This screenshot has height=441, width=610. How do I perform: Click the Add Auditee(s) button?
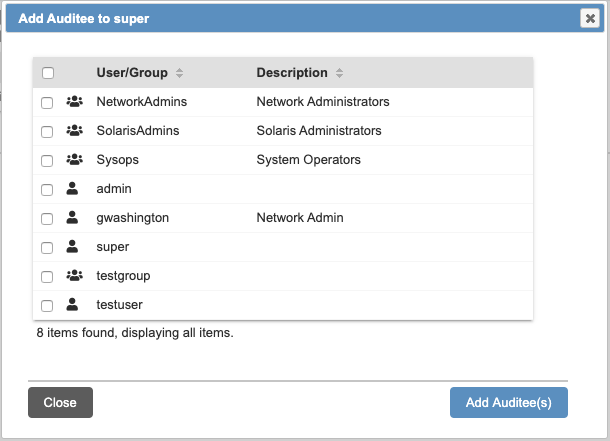pos(509,402)
